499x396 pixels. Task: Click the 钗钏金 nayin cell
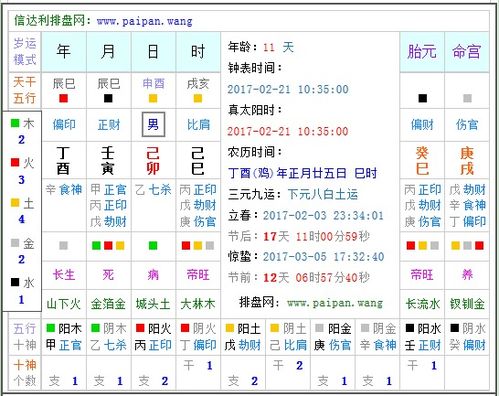pyautogui.click(x=467, y=304)
